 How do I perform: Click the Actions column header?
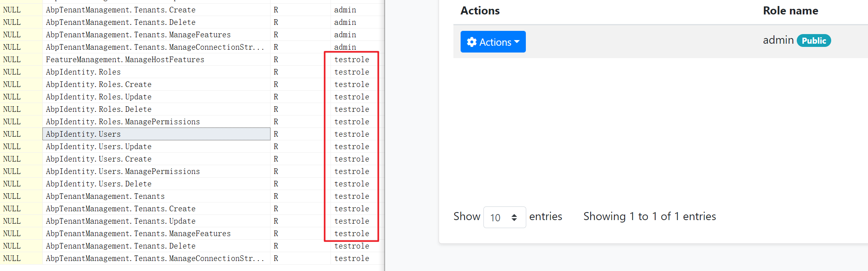pyautogui.click(x=480, y=10)
